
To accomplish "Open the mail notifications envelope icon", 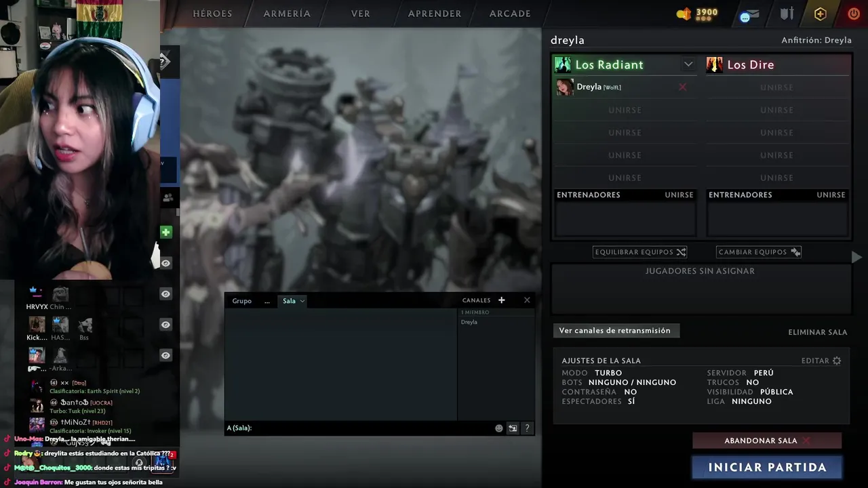I will click(749, 14).
